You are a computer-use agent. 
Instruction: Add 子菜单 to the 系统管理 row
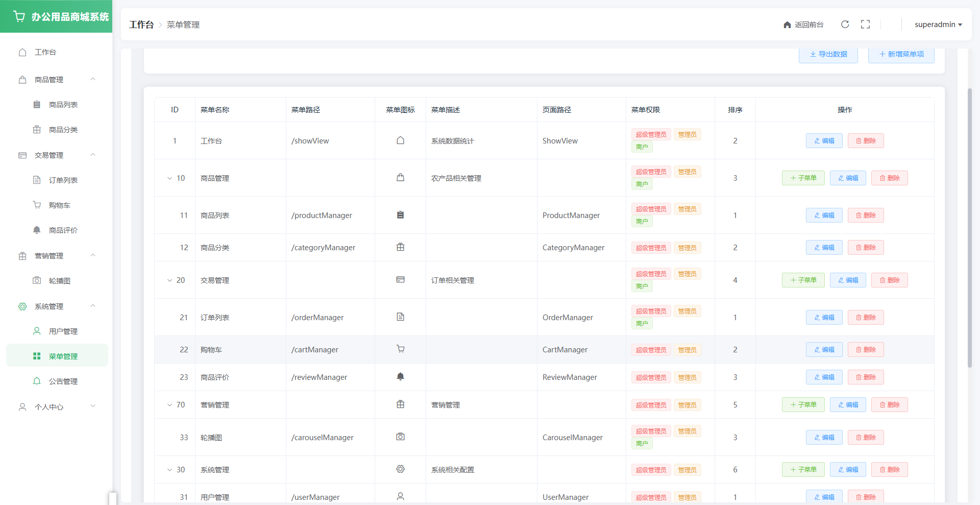803,470
